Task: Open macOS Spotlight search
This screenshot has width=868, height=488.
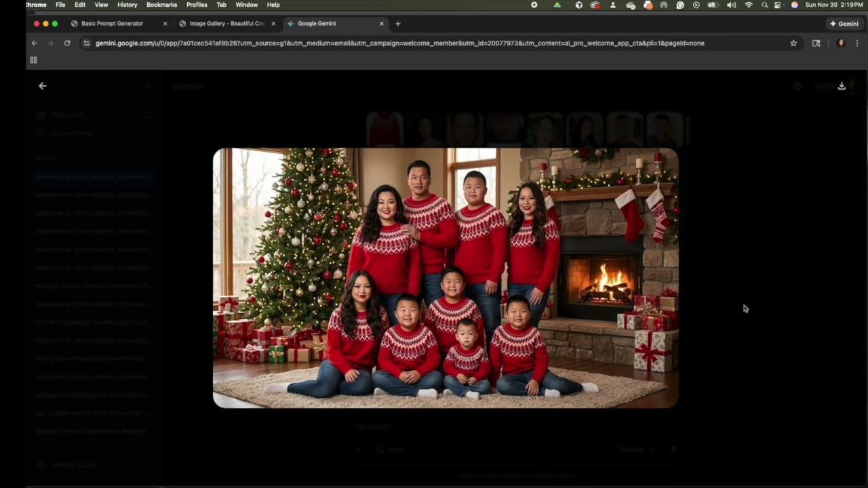Action: (x=765, y=5)
